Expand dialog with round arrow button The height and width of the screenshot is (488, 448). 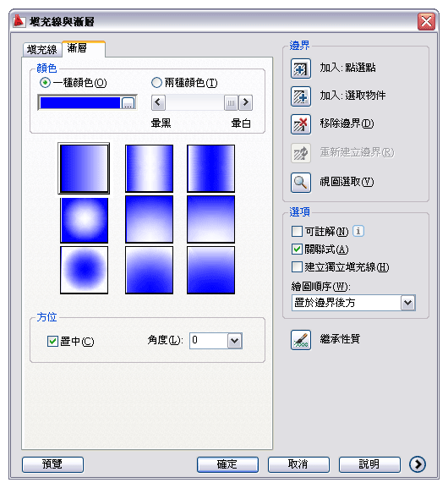(x=418, y=464)
